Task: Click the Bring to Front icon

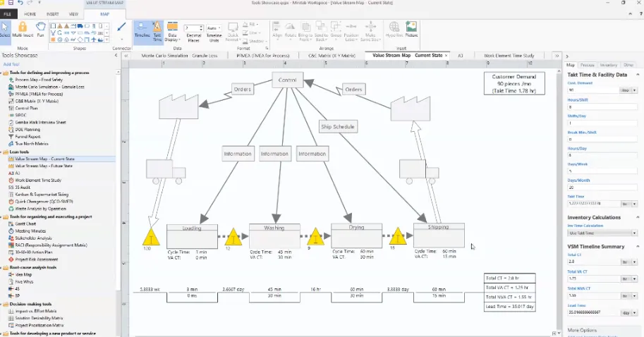Action: [305, 32]
